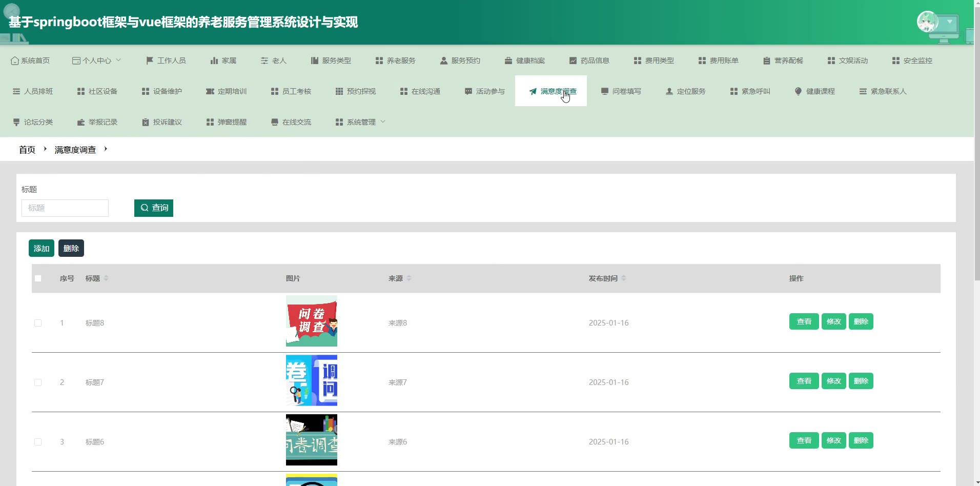The height and width of the screenshot is (486, 980).
Task: Click the briefcase icon for 健康档案
Action: [x=508, y=60]
